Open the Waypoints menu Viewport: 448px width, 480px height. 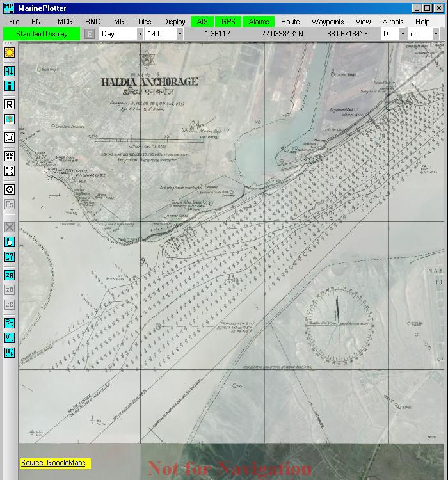[x=327, y=21]
